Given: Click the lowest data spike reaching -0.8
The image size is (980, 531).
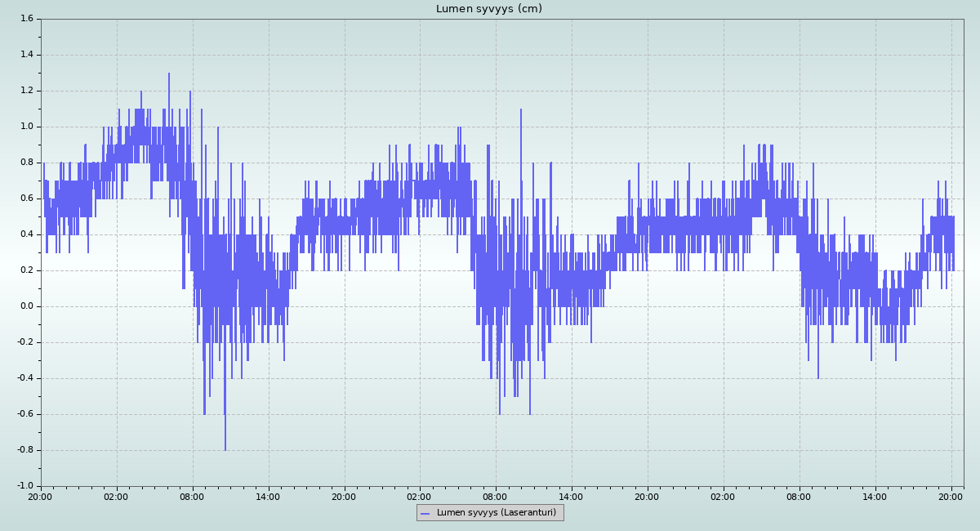Looking at the screenshot, I should pos(225,448).
